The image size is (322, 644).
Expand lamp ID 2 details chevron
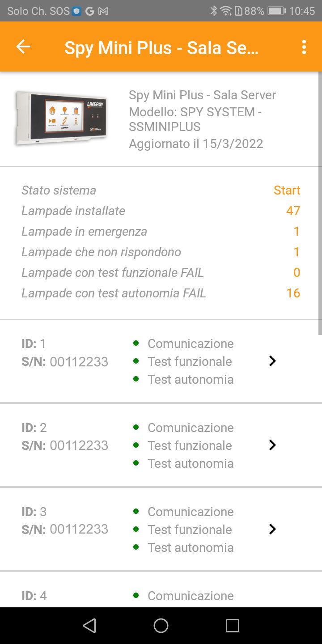pos(272,445)
